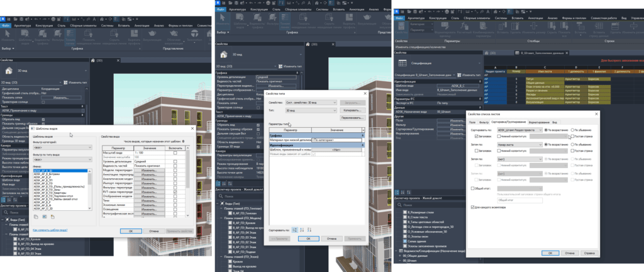Select По убыванию in Сортировать по row
The width and height of the screenshot is (644, 272).
(572, 130)
